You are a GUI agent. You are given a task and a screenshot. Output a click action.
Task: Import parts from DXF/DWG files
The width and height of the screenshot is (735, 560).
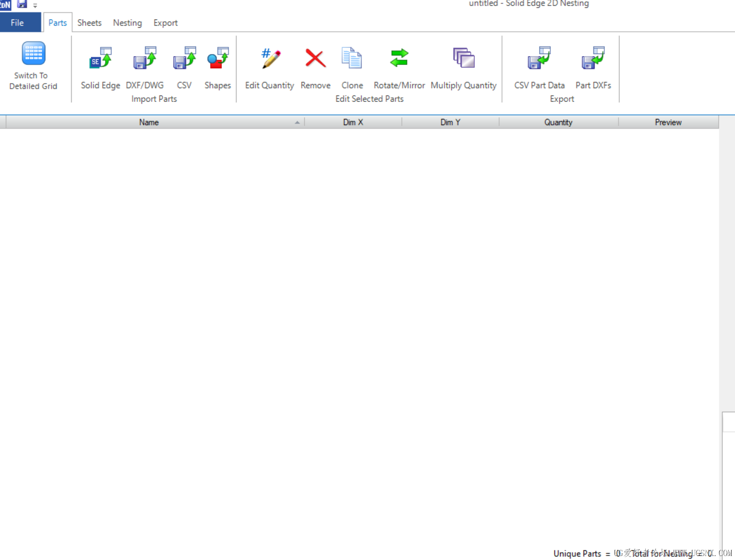click(x=145, y=68)
